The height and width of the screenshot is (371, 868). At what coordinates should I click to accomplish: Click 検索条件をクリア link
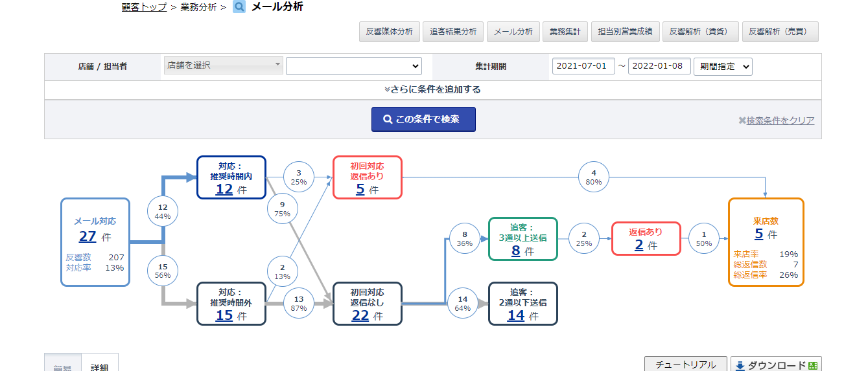tap(776, 120)
